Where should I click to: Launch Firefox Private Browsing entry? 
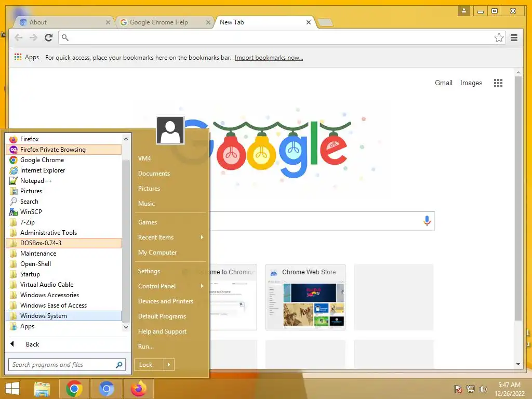pyautogui.click(x=63, y=150)
